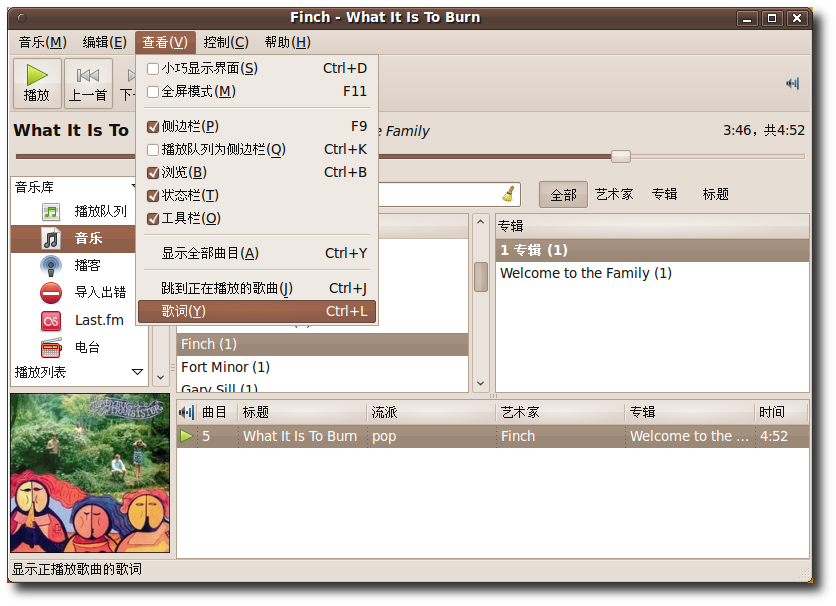Open the 电台 radio icon
This screenshot has width=836, height=606.
(51, 348)
